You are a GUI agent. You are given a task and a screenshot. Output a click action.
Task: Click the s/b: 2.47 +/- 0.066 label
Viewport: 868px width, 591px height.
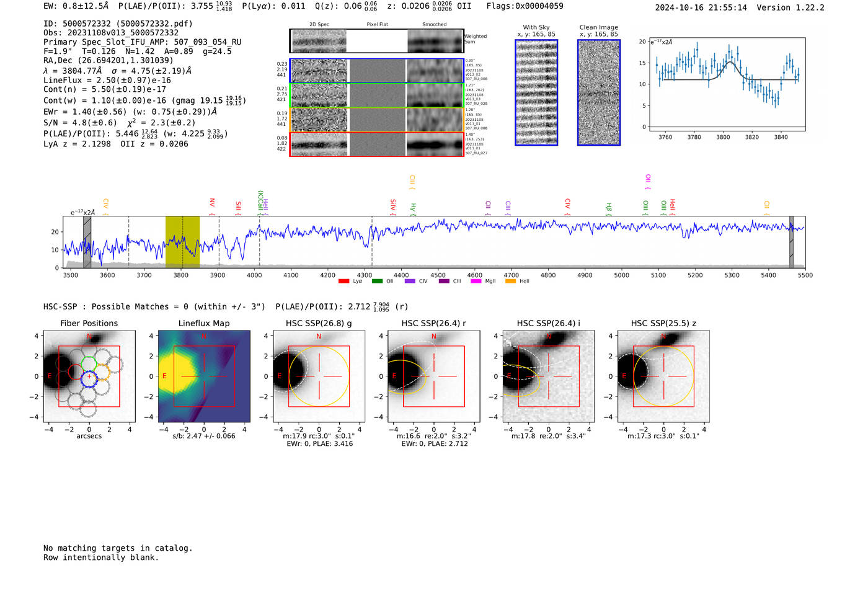pos(204,436)
